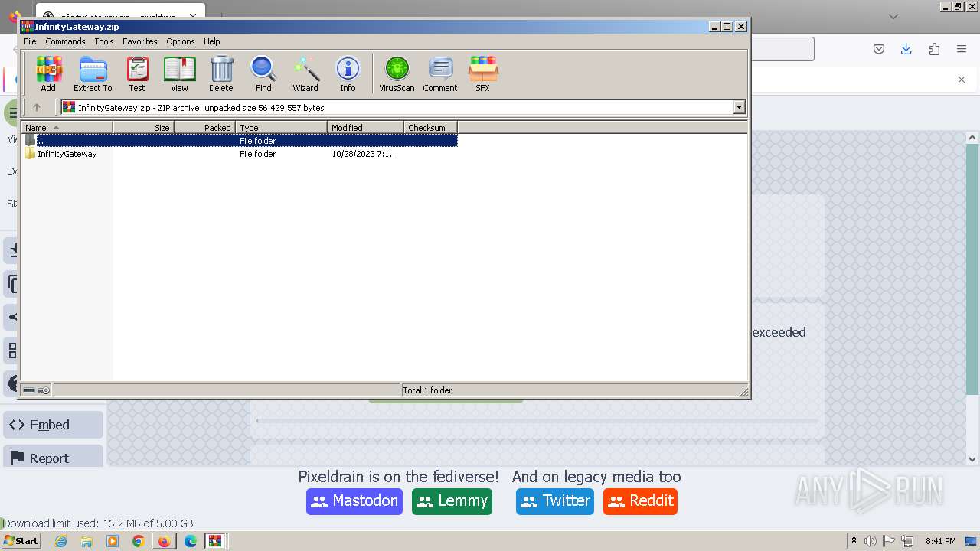Image resolution: width=980 pixels, height=551 pixels.
Task: Click the 'Total 1 folder' status text
Action: click(x=427, y=390)
